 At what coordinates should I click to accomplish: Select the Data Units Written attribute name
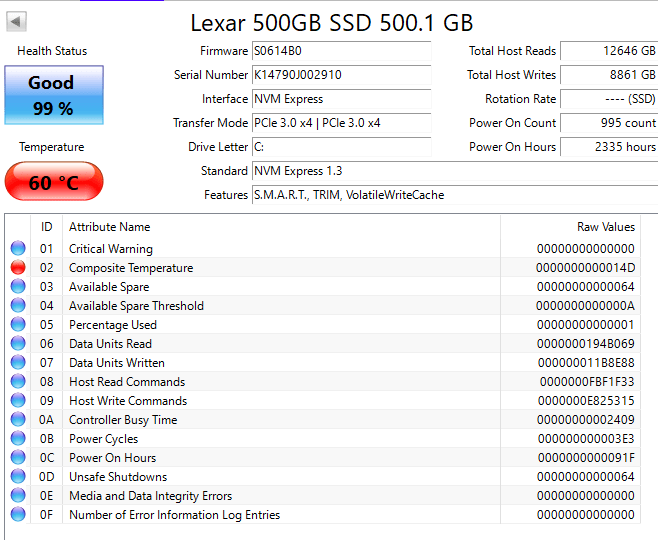click(x=117, y=363)
